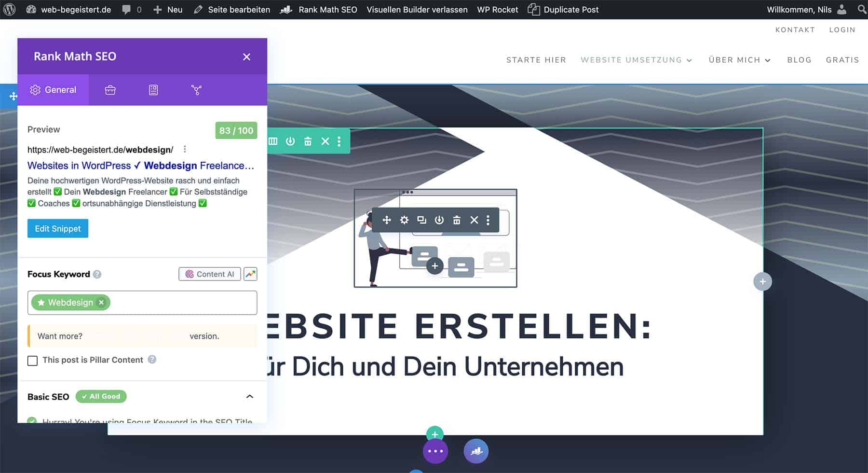Click the WEBSITE ERSTELLEN heading text
This screenshot has height=473, width=868.
click(459, 326)
